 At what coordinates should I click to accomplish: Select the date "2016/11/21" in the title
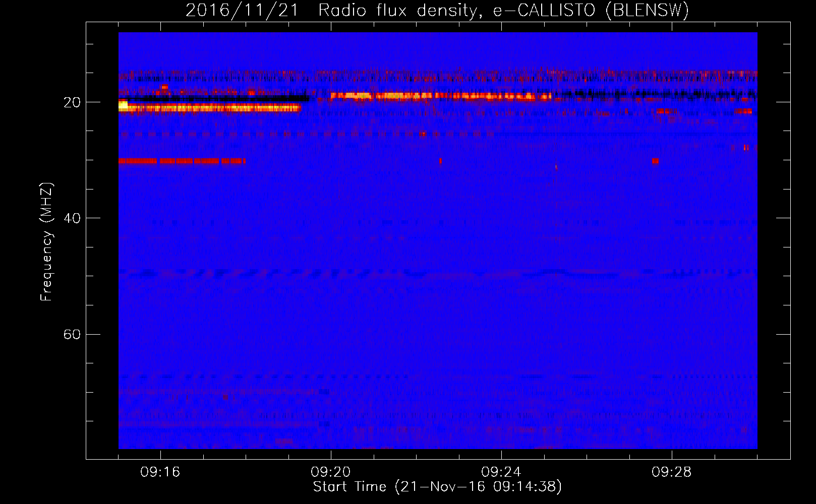[x=243, y=10]
